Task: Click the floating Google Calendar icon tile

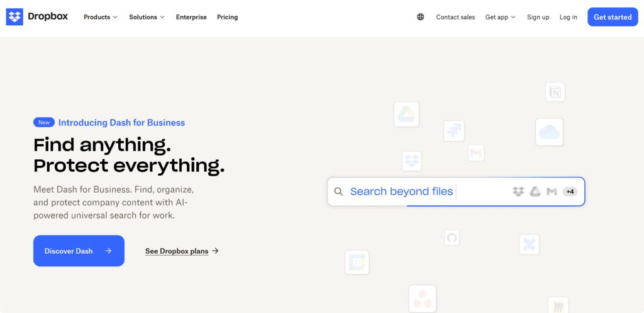Action: coord(357,263)
